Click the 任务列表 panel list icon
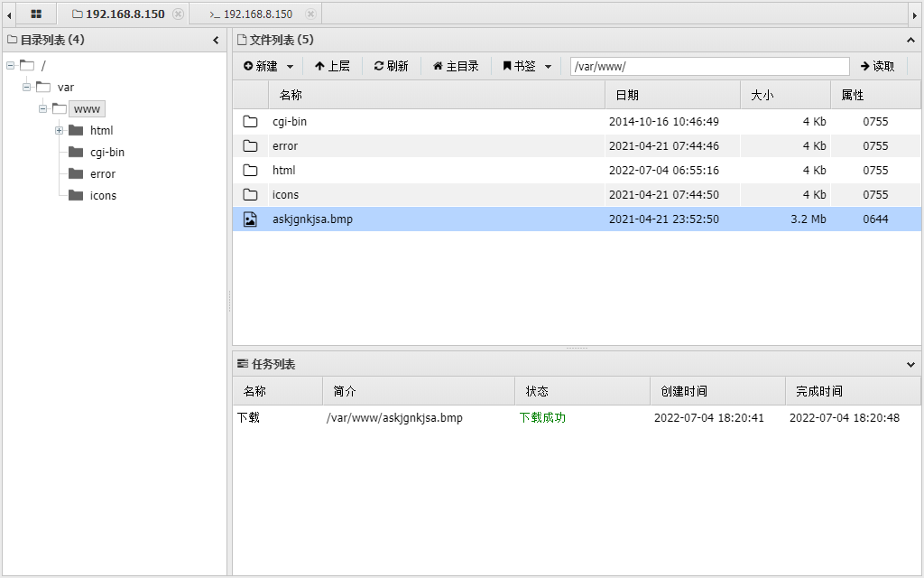The height and width of the screenshot is (578, 924). click(x=242, y=364)
